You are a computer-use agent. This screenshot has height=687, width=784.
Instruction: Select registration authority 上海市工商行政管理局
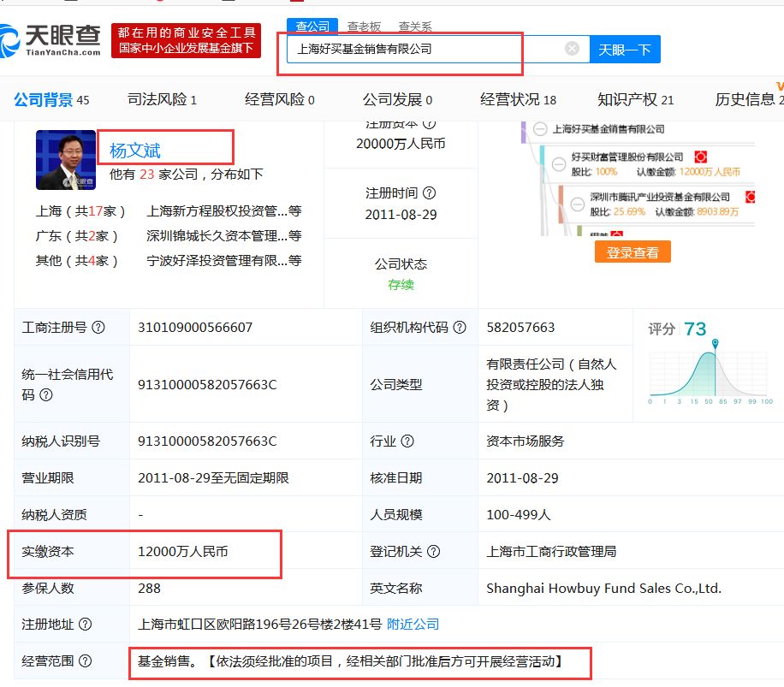click(551, 552)
